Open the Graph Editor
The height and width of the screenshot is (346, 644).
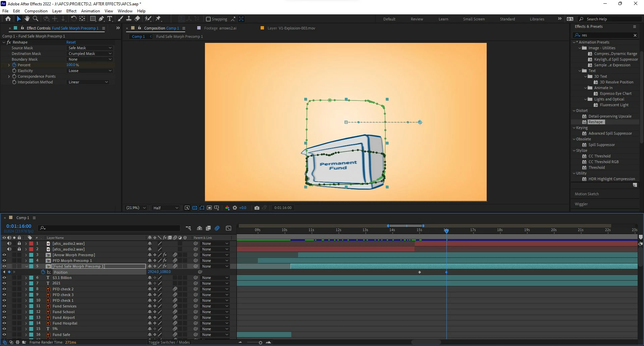click(x=229, y=228)
